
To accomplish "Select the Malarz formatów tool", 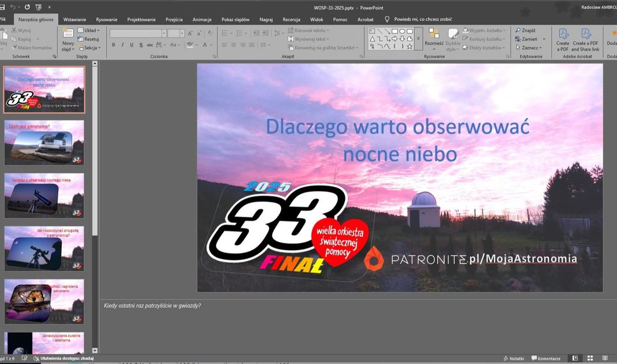I will (32, 47).
